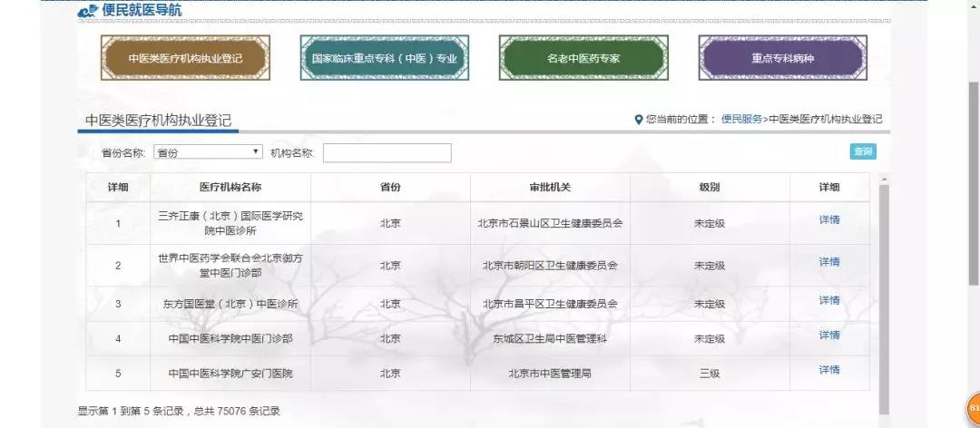Click the orange round badge at bottom-right corner
Viewport: 980px width, 428px height.
(x=972, y=409)
